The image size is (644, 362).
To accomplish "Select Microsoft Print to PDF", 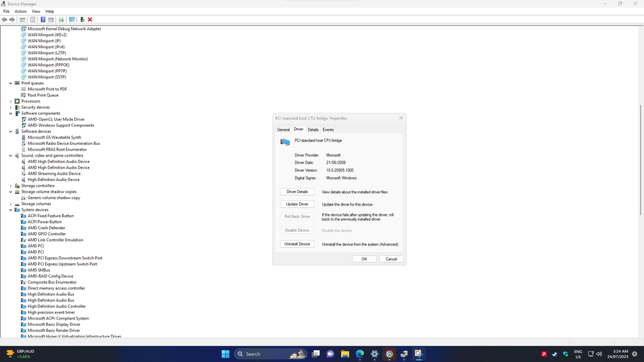I will [x=47, y=89].
